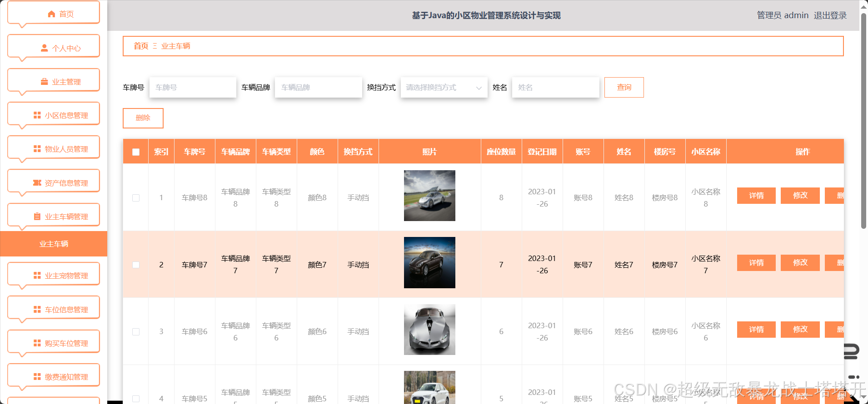This screenshot has width=868, height=404.
Task: Click the home icon beside 首页 in sidebar
Action: pos(51,14)
